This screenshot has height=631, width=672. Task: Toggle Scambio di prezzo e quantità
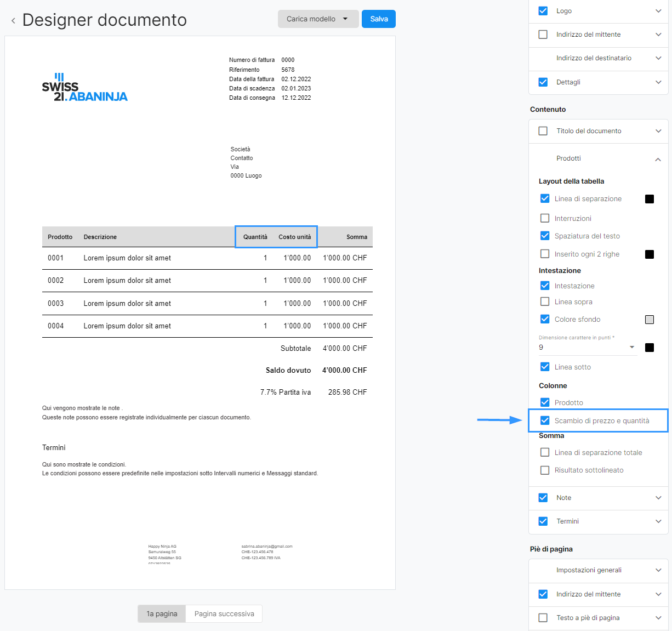pyautogui.click(x=545, y=420)
